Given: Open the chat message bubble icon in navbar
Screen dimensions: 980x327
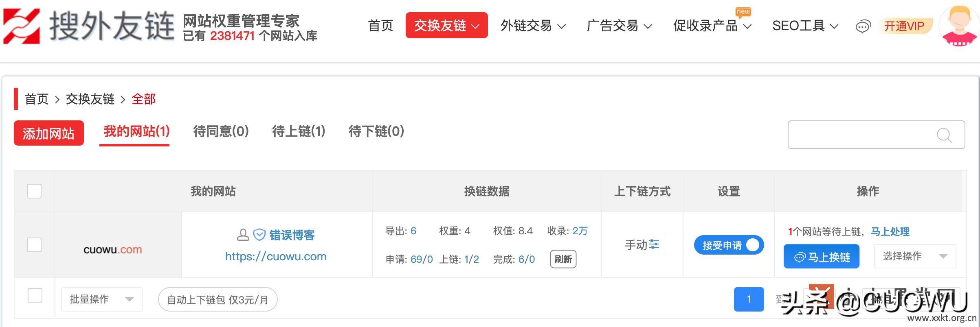Looking at the screenshot, I should (864, 26).
